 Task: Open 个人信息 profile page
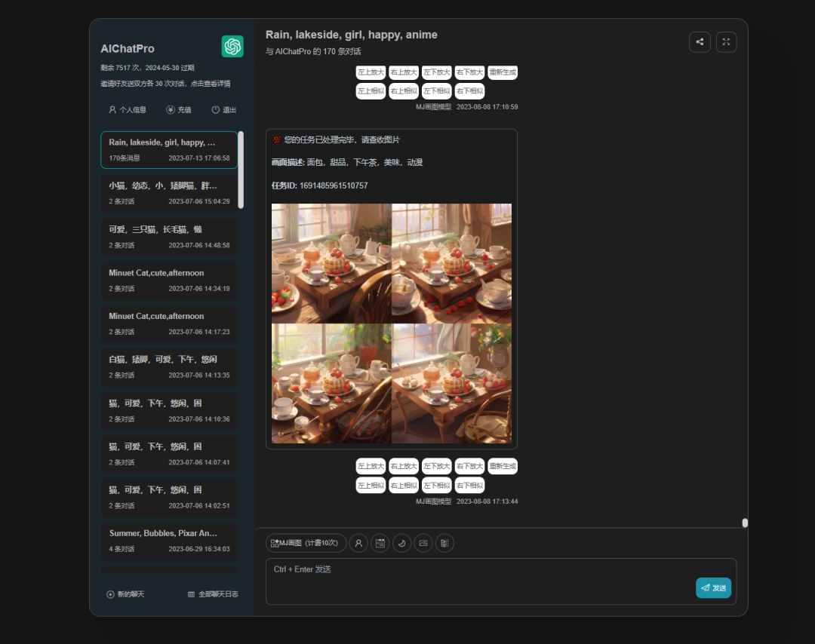[128, 110]
